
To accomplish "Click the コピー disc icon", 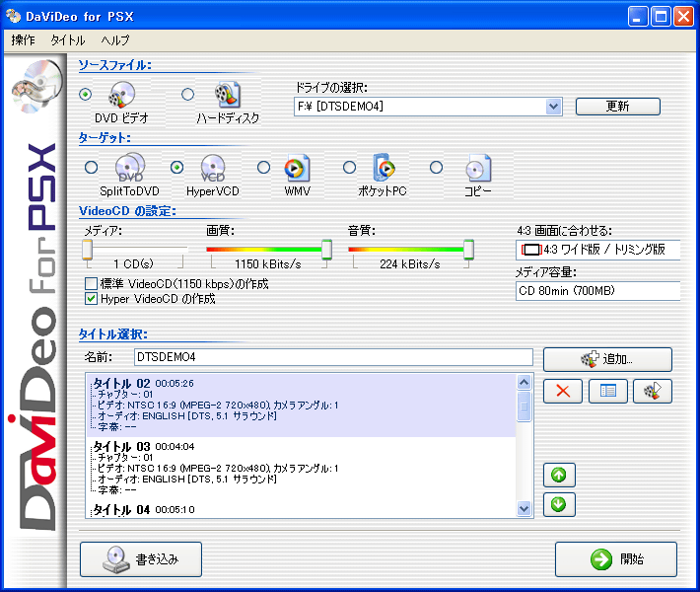I will coord(478,168).
